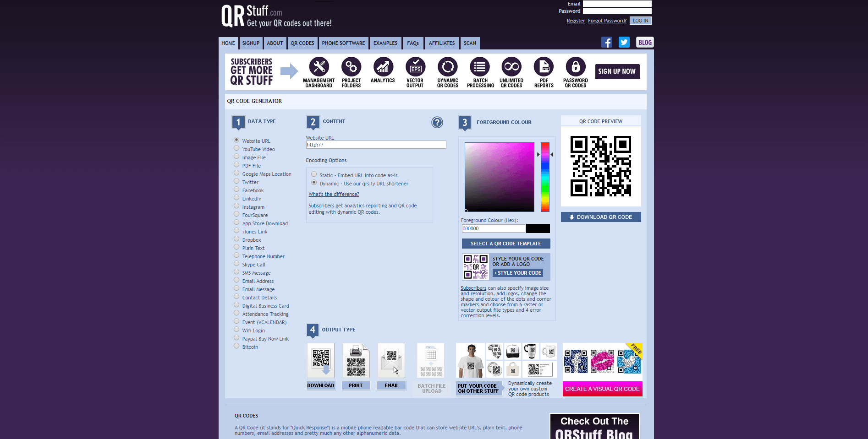Choose the Print output type icon

(x=356, y=361)
